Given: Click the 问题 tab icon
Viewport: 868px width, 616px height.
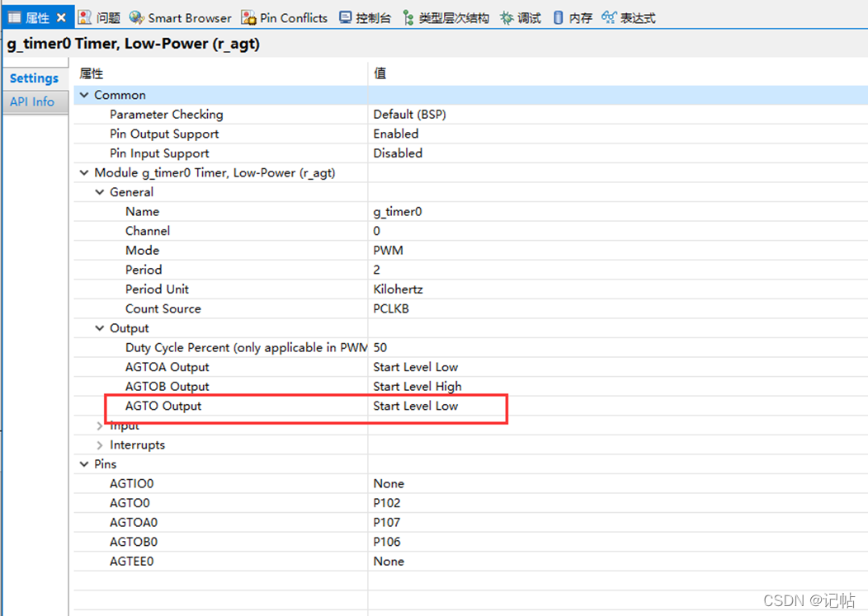Looking at the screenshot, I should click(x=85, y=17).
